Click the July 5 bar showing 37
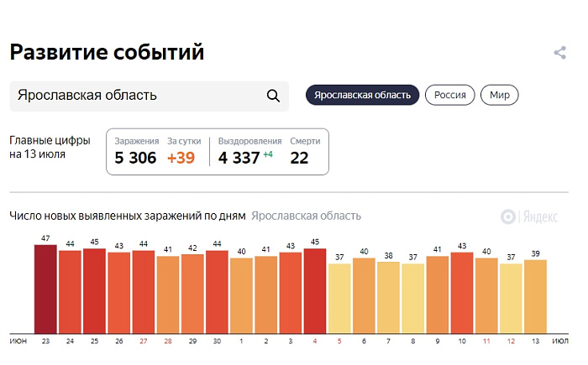Image resolution: width=588 pixels, height=365 pixels. (339, 299)
